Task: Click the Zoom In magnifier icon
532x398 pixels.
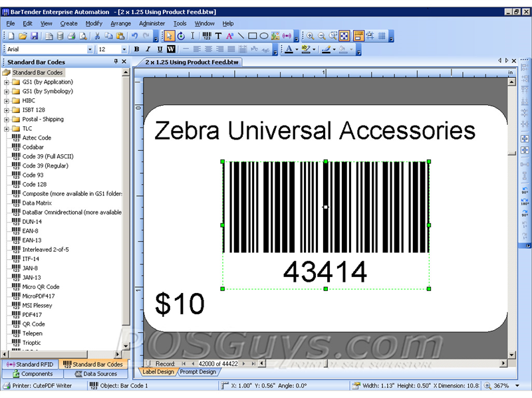Action: (x=310, y=36)
